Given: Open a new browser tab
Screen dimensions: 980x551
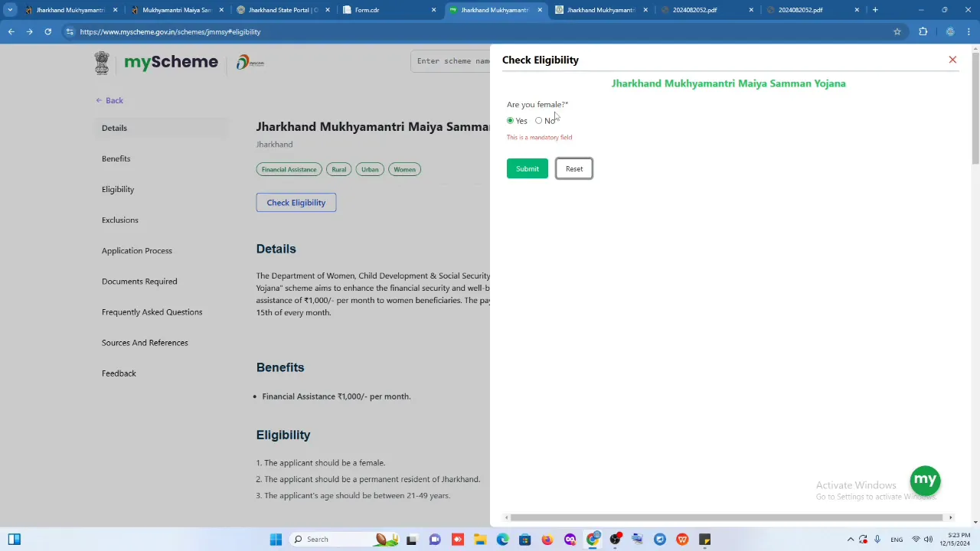Looking at the screenshot, I should pos(875,10).
